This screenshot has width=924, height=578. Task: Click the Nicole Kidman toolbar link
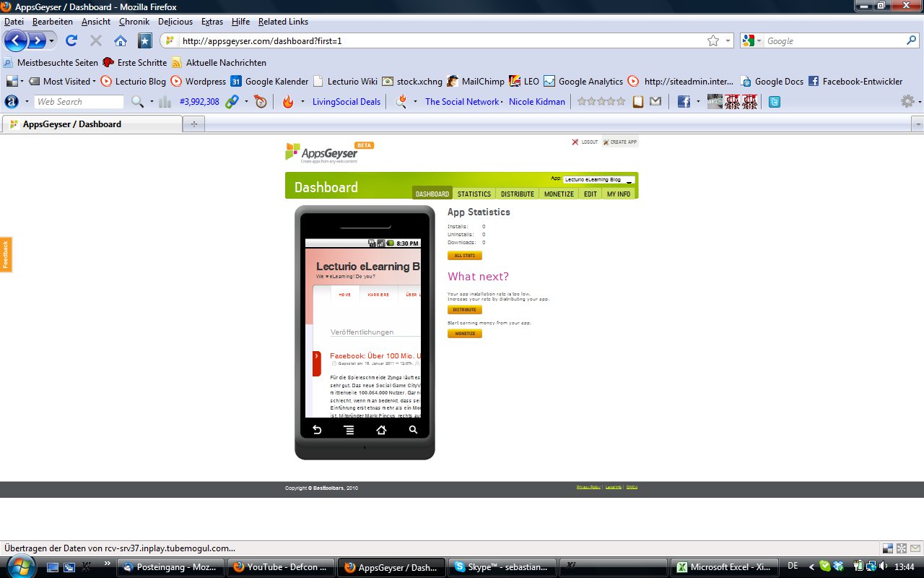[x=537, y=102]
